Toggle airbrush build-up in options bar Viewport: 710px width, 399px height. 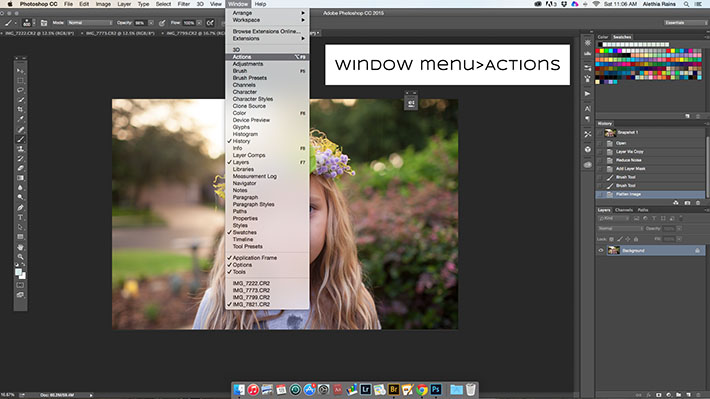click(x=210, y=23)
